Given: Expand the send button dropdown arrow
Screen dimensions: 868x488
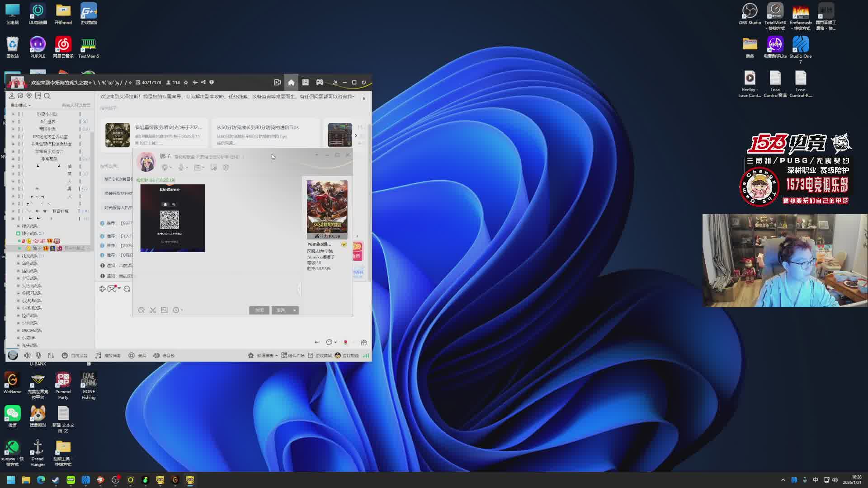Looking at the screenshot, I should coord(295,310).
